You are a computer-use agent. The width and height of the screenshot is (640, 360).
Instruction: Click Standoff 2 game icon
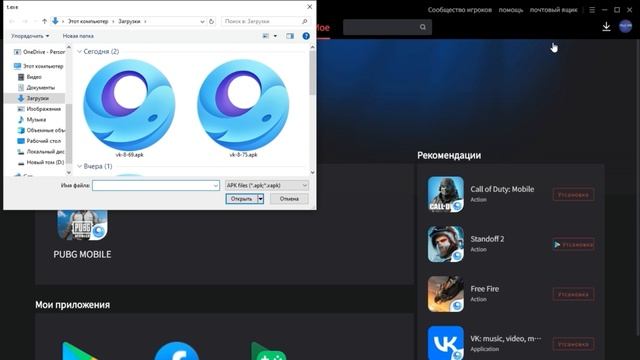[x=446, y=244]
